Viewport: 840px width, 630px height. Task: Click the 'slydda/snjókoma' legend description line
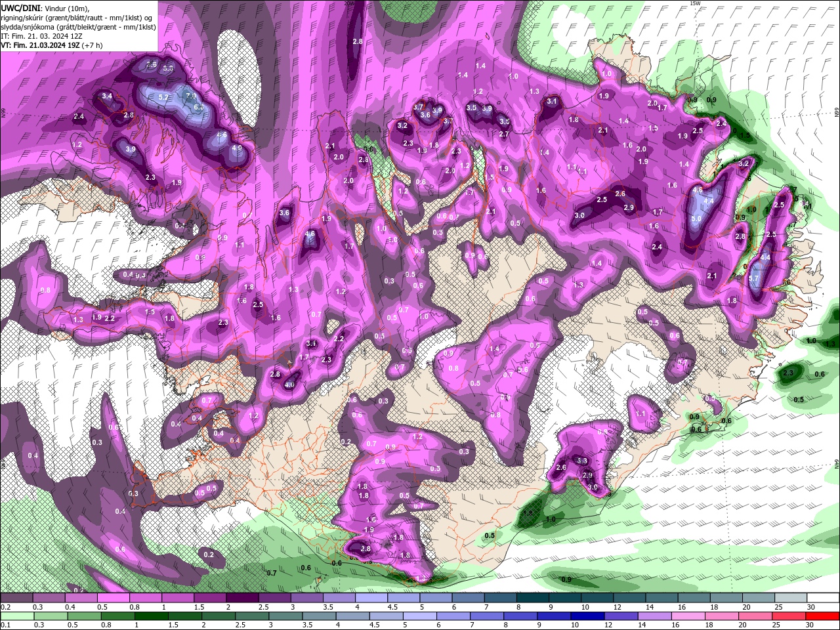(77, 26)
